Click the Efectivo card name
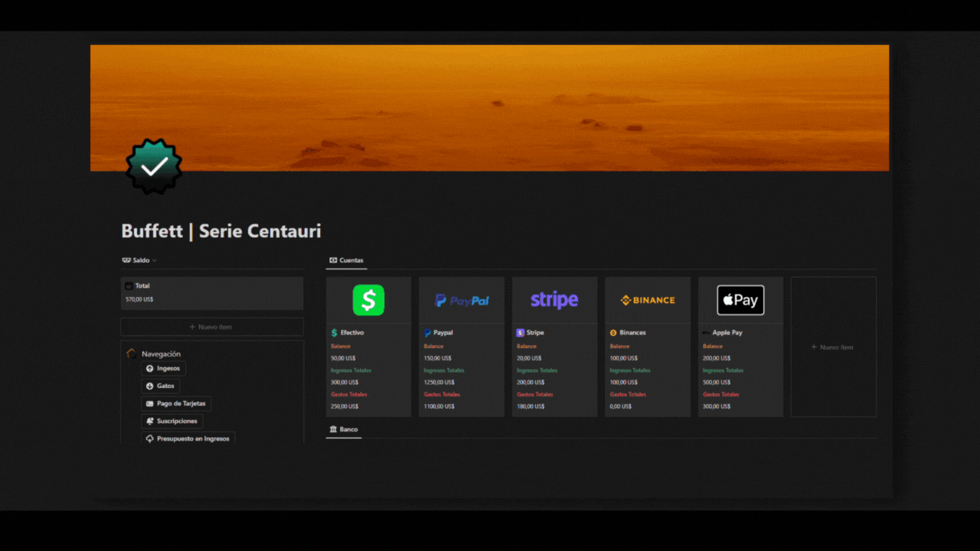The image size is (980, 551). coord(352,333)
